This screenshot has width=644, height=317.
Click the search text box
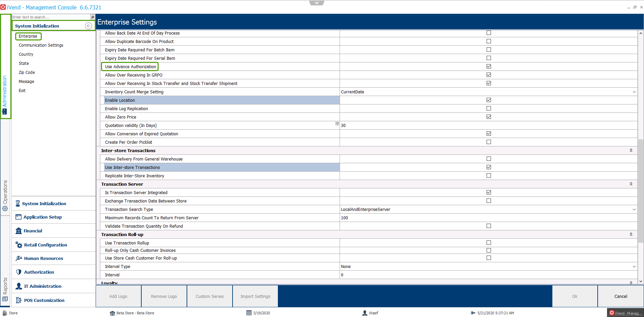tap(51, 17)
